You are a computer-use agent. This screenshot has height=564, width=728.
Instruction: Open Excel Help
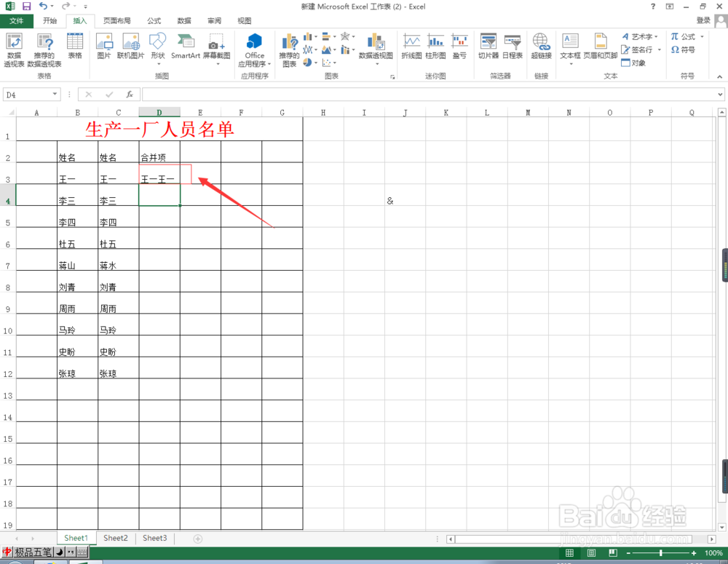653,7
